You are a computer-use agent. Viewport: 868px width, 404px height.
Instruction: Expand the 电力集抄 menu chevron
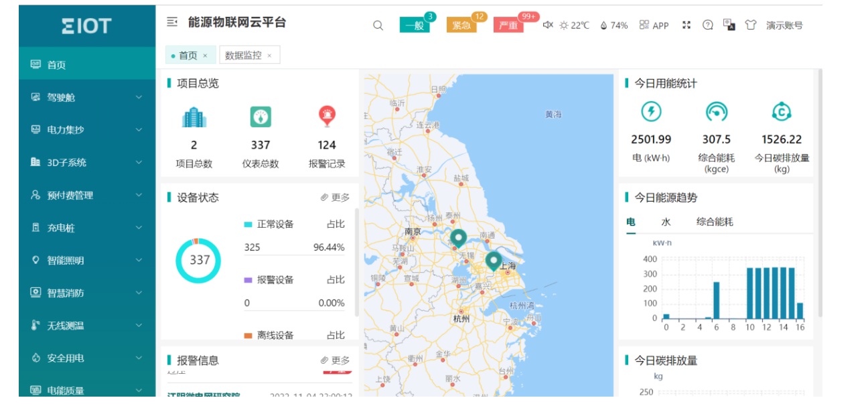click(x=139, y=129)
